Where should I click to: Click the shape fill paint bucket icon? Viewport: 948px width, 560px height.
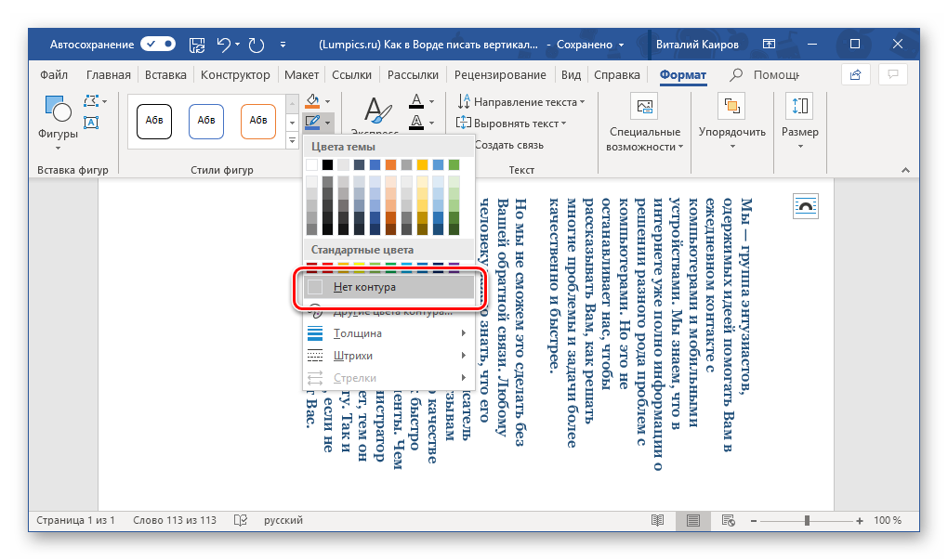[x=313, y=100]
